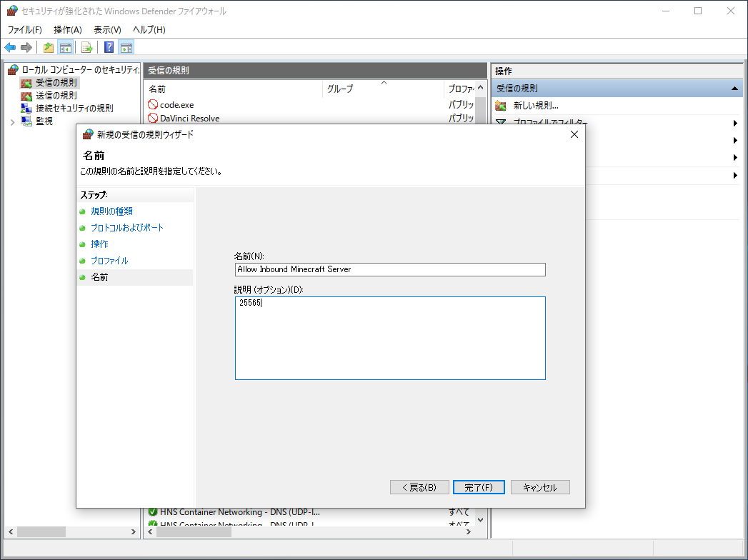Expand the 監視 tree node
The height and width of the screenshot is (560, 748).
[12, 121]
